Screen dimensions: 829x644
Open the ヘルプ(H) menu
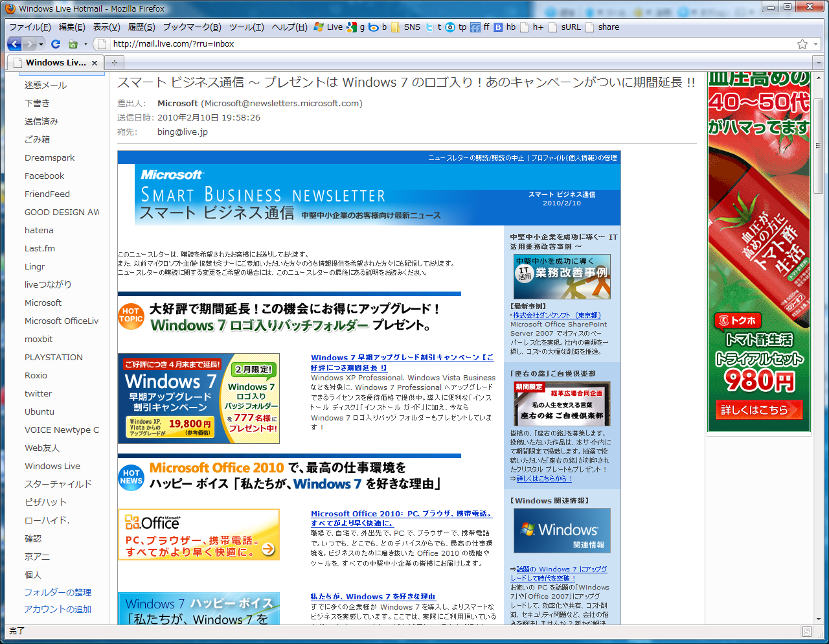pyautogui.click(x=290, y=27)
